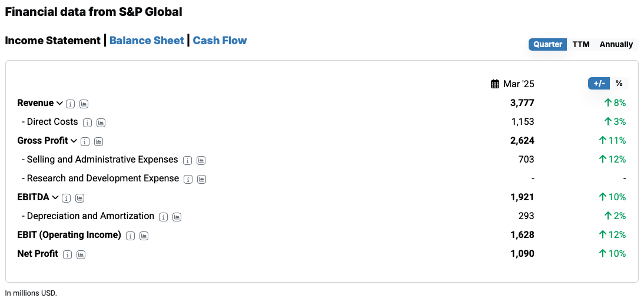The width and height of the screenshot is (644, 298).
Task: Open Depreciation and Amortization info icon
Action: coord(164,217)
